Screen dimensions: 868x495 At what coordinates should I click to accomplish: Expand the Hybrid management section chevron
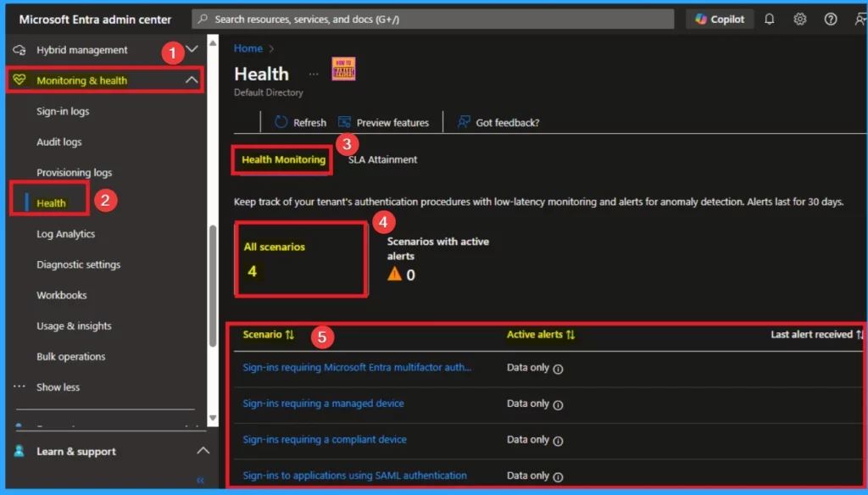[192, 49]
